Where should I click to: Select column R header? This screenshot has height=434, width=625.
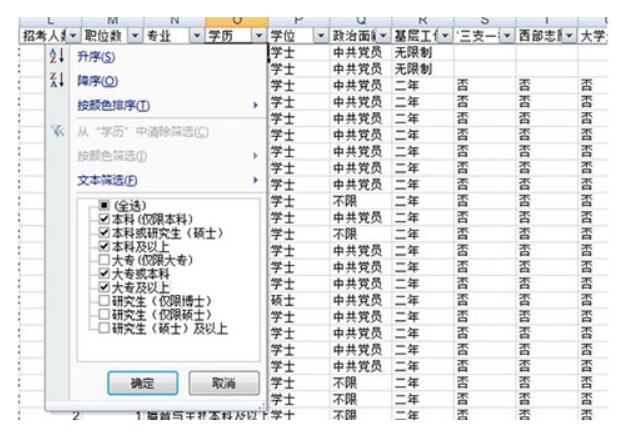(x=423, y=22)
